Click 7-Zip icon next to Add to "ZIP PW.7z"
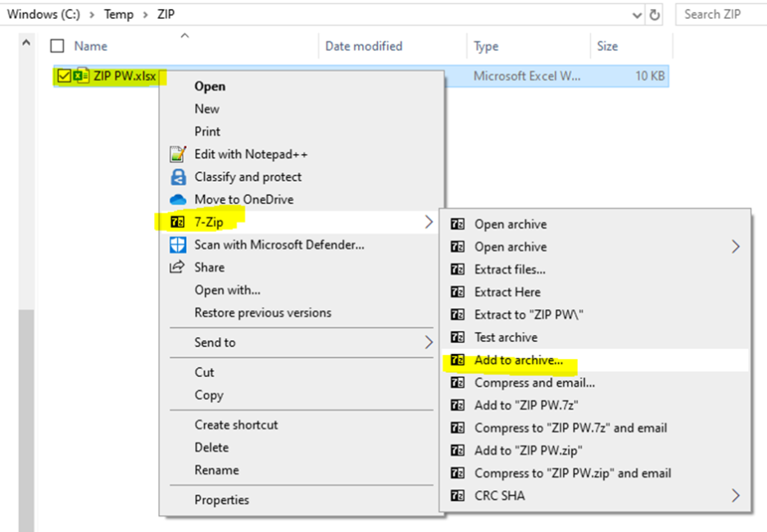The width and height of the screenshot is (767, 532). tap(457, 405)
